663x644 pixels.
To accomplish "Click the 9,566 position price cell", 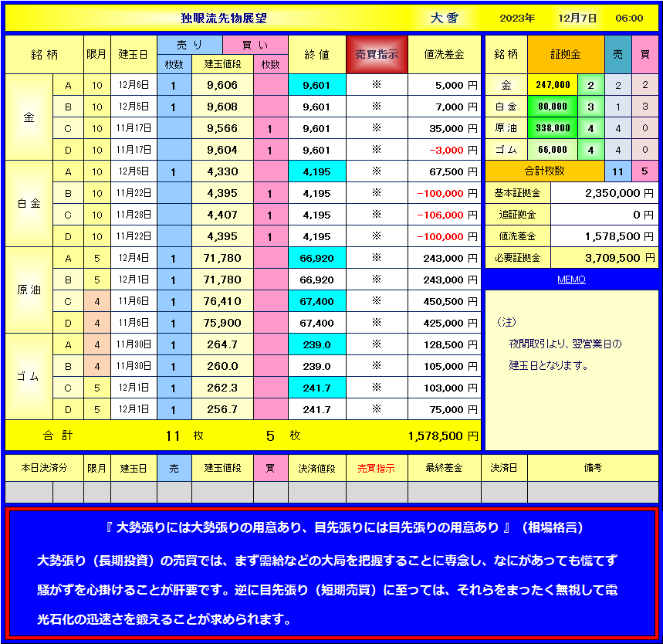I will (x=222, y=128).
